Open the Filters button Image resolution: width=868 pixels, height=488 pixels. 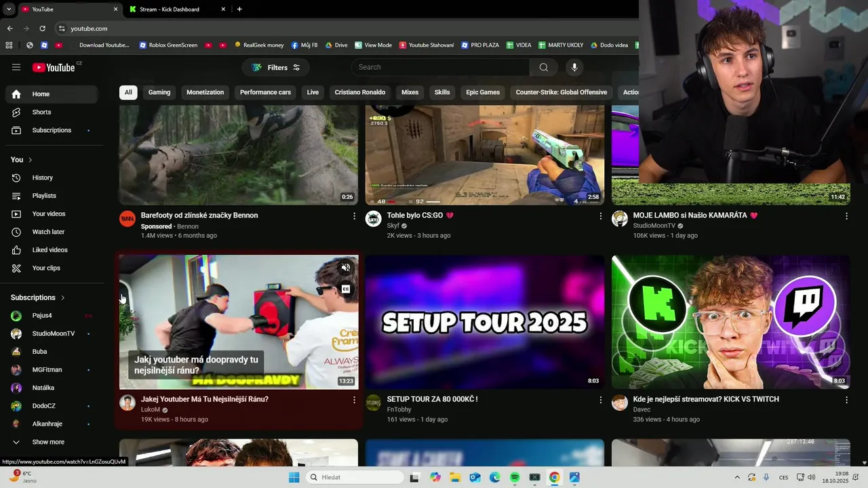point(276,67)
